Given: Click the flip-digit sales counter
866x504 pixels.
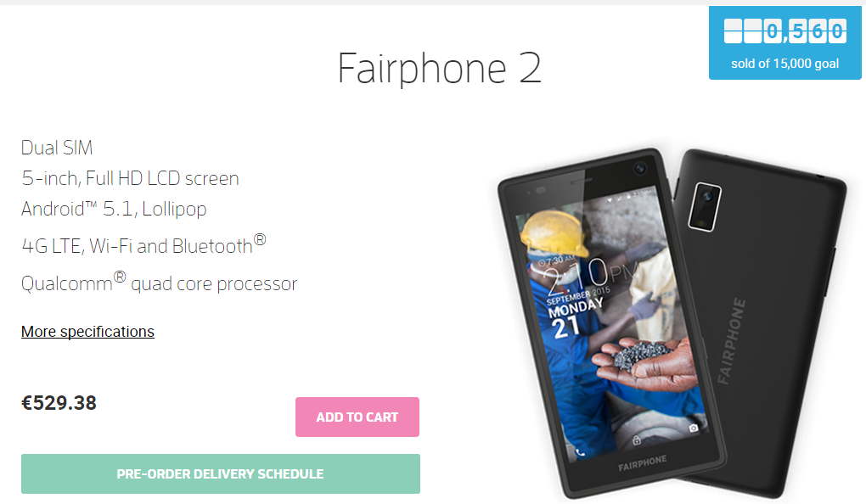Looking at the screenshot, I should 784,31.
